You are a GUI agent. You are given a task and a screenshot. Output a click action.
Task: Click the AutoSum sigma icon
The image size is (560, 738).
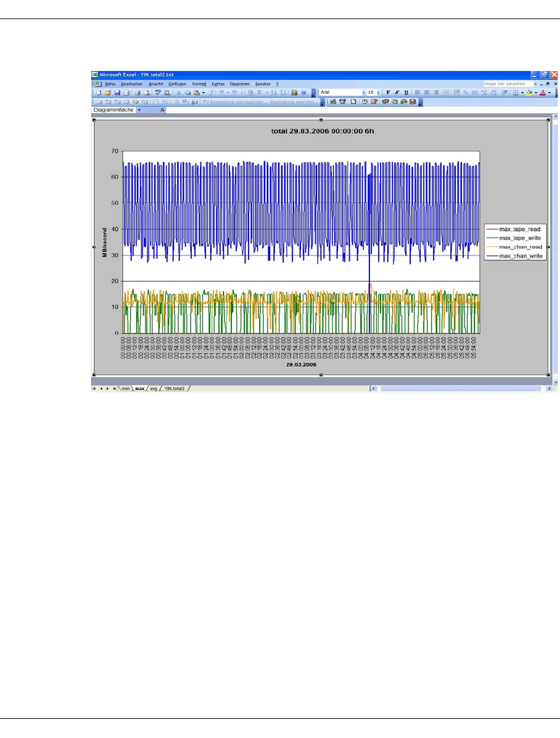coord(259,93)
